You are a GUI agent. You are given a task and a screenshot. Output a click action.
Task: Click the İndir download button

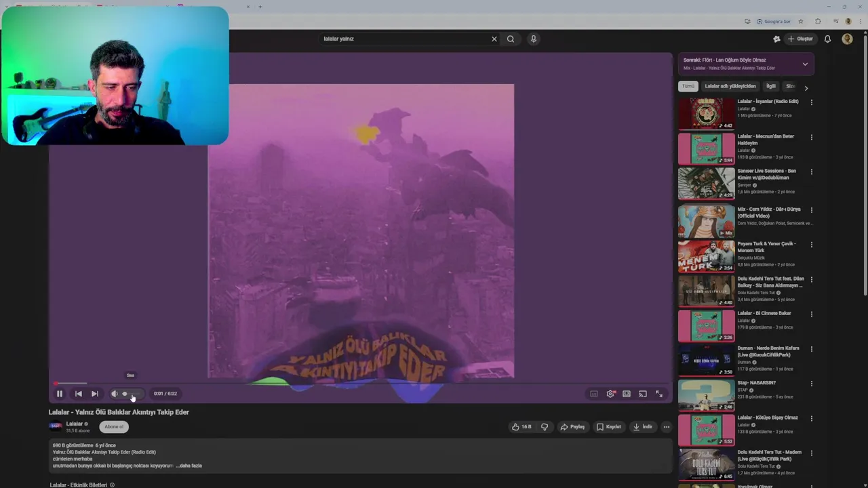click(x=643, y=427)
